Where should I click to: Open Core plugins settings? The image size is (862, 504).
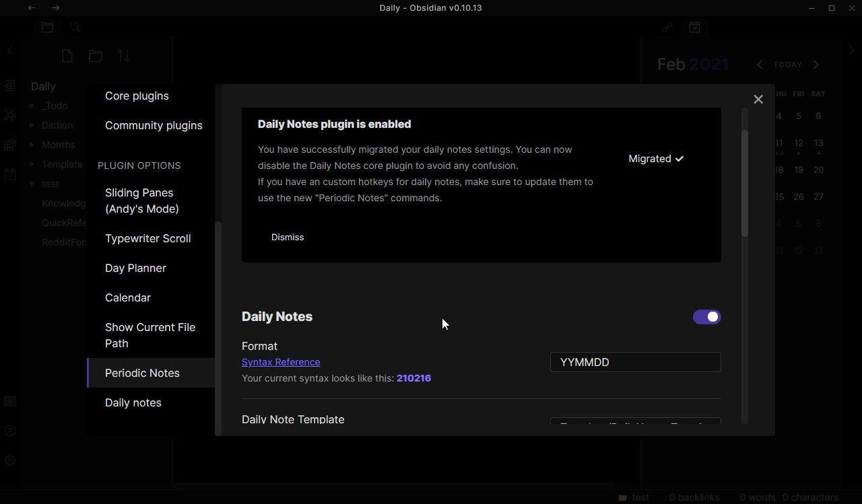(x=137, y=96)
